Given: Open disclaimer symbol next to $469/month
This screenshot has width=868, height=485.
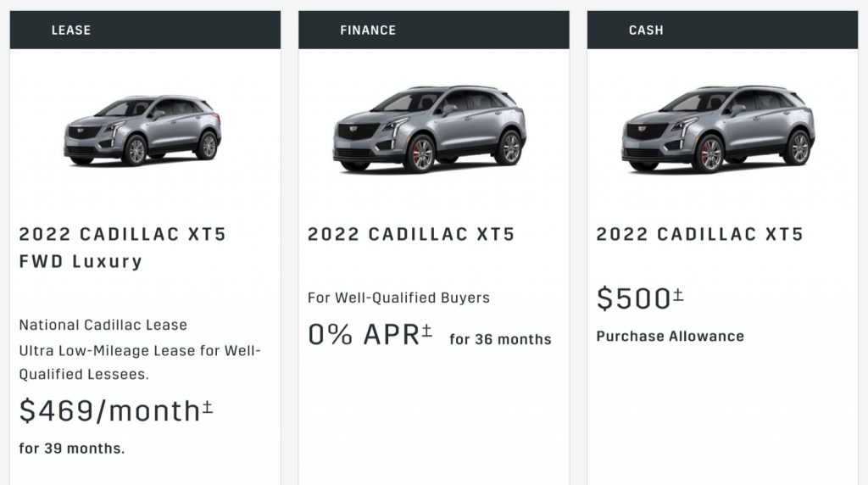Looking at the screenshot, I should pyautogui.click(x=207, y=408).
